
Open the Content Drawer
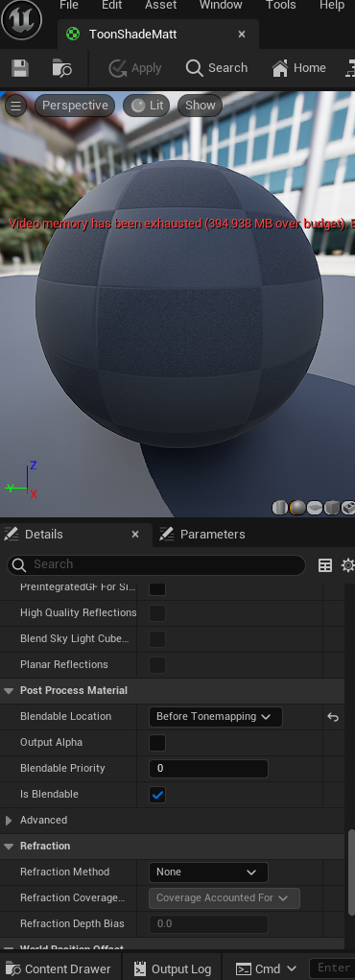(x=59, y=968)
